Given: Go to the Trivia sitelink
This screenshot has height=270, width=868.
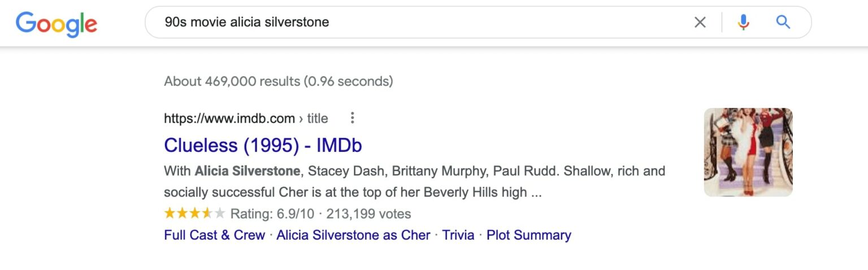Looking at the screenshot, I should pyautogui.click(x=458, y=235).
